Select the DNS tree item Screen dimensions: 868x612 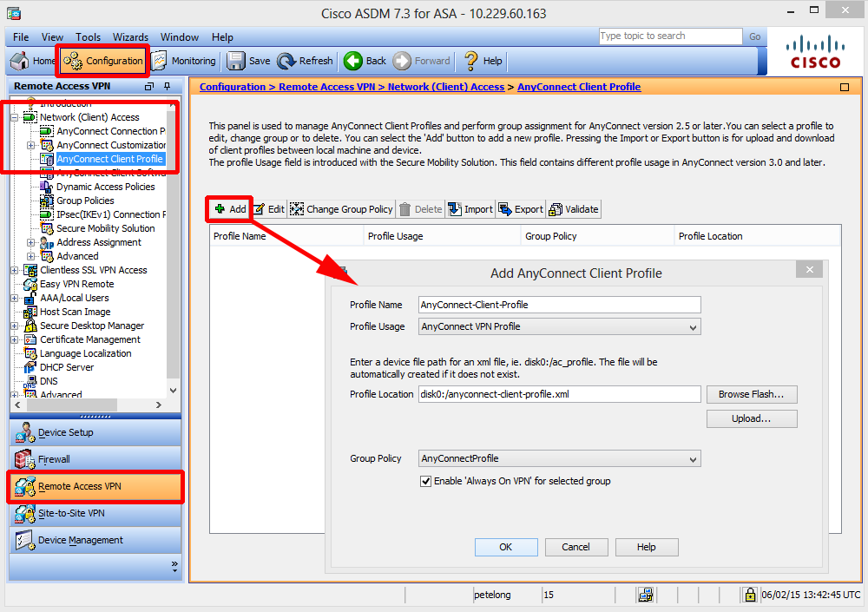point(49,381)
